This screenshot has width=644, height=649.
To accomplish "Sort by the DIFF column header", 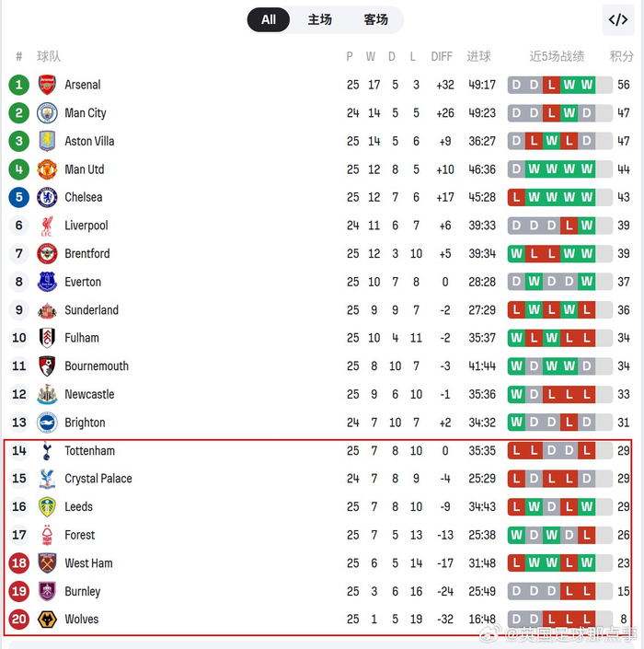I will (442, 56).
